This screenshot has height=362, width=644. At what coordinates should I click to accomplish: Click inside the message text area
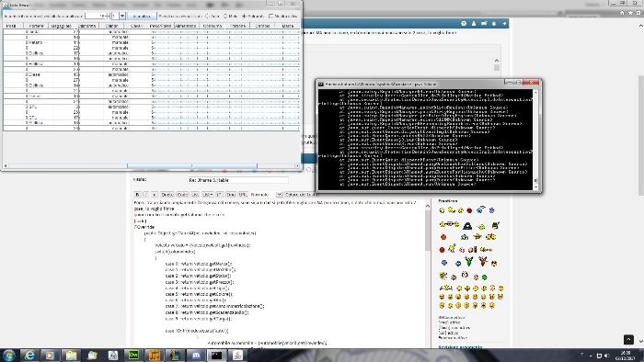280,274
